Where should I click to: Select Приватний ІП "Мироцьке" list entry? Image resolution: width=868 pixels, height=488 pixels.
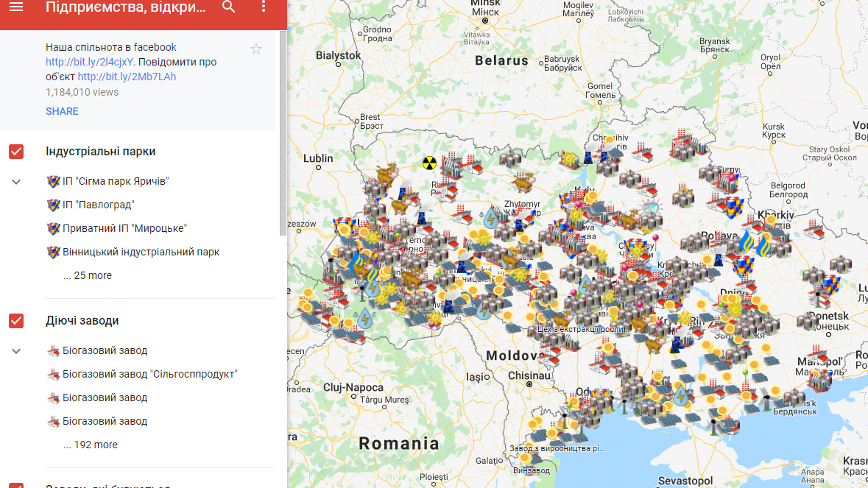point(124,228)
